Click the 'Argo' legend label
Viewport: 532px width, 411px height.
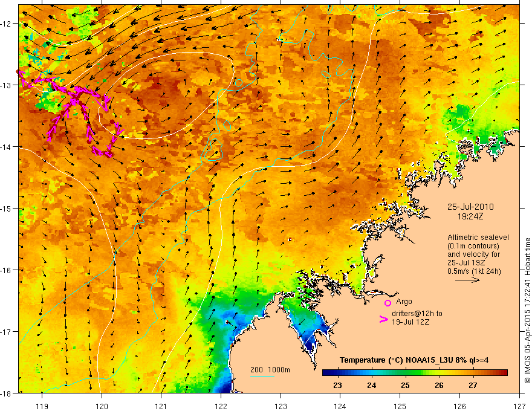click(x=404, y=302)
